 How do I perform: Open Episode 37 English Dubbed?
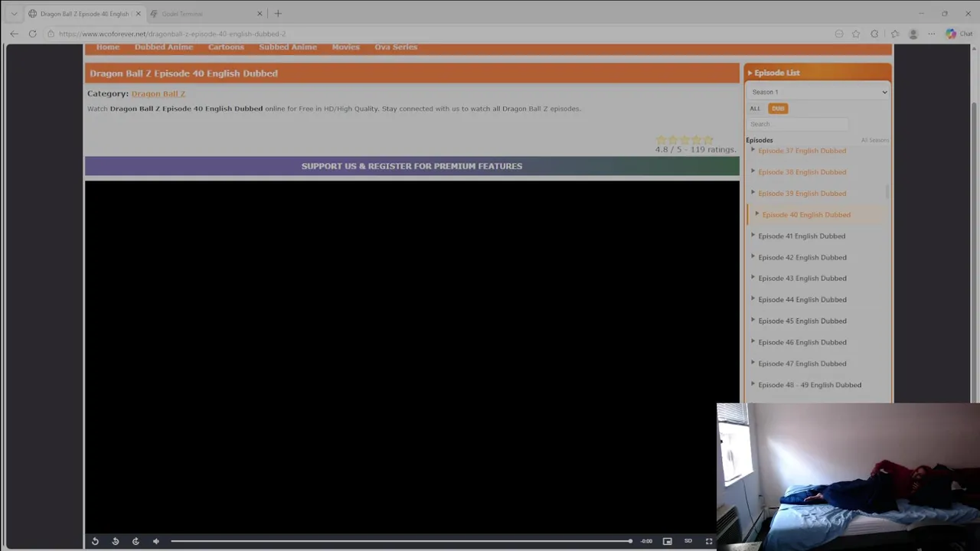802,151
